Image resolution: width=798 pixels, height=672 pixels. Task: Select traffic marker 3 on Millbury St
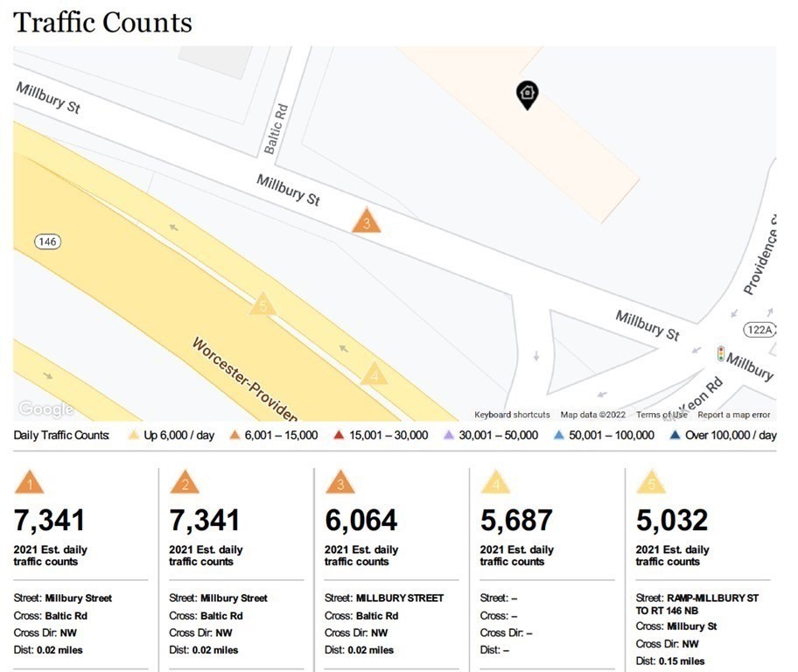pos(367,221)
